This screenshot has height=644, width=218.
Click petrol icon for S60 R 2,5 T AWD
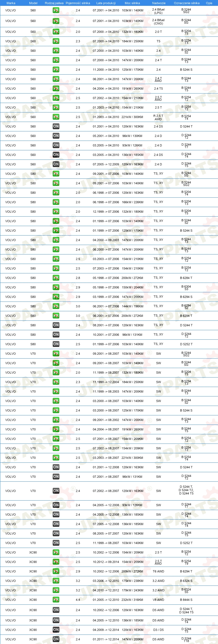(56, 117)
